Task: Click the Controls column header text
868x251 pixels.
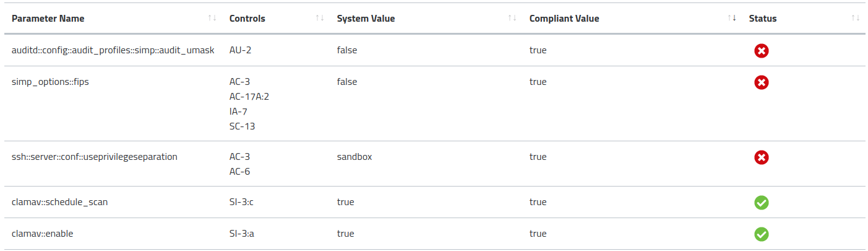Action: [247, 19]
